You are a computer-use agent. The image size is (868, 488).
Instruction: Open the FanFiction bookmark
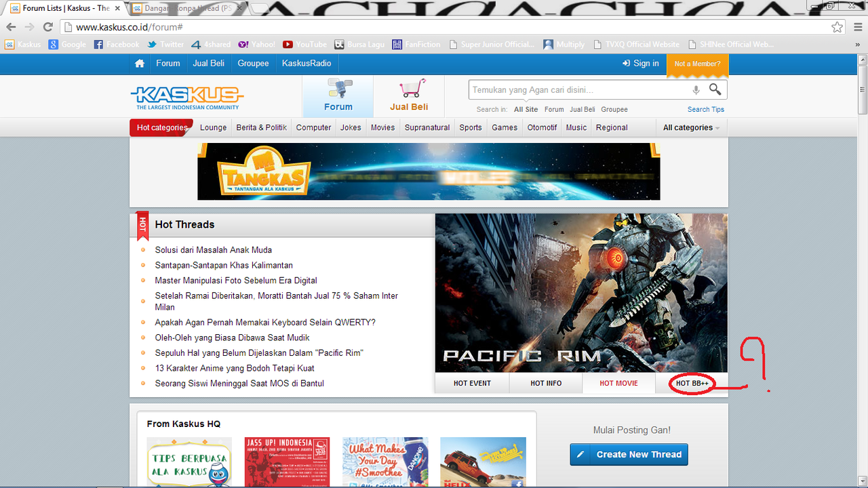pyautogui.click(x=416, y=44)
